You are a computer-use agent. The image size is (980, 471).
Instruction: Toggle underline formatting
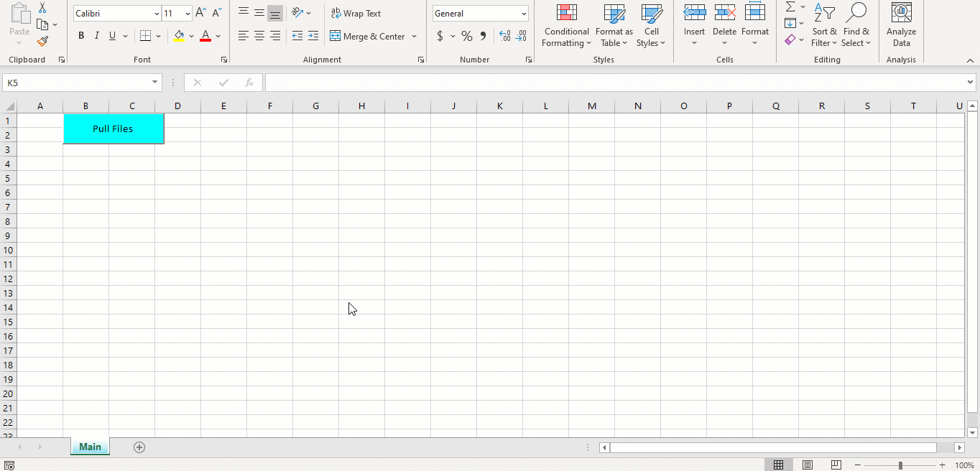click(x=112, y=36)
